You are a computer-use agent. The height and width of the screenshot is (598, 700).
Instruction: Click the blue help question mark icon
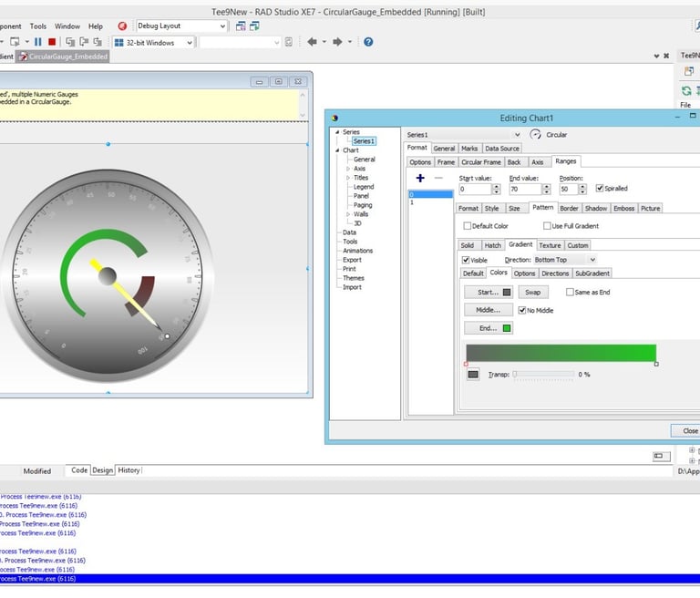click(368, 42)
